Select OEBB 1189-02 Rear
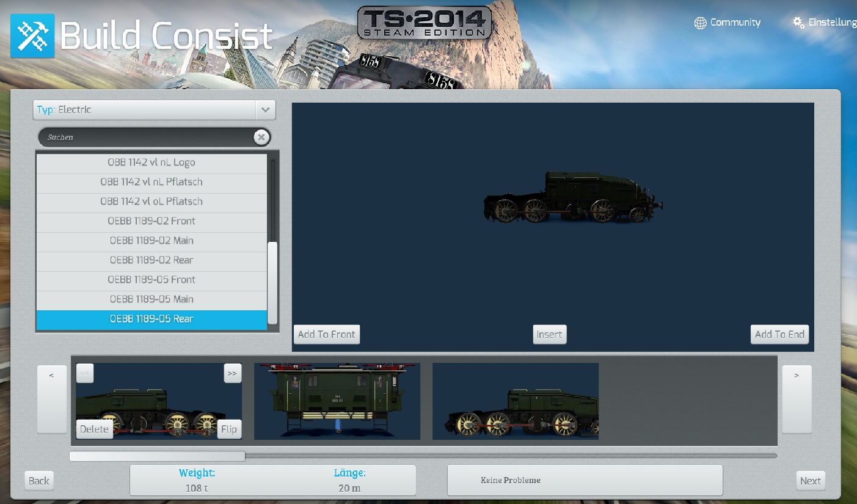The width and height of the screenshot is (857, 504). coord(151,260)
